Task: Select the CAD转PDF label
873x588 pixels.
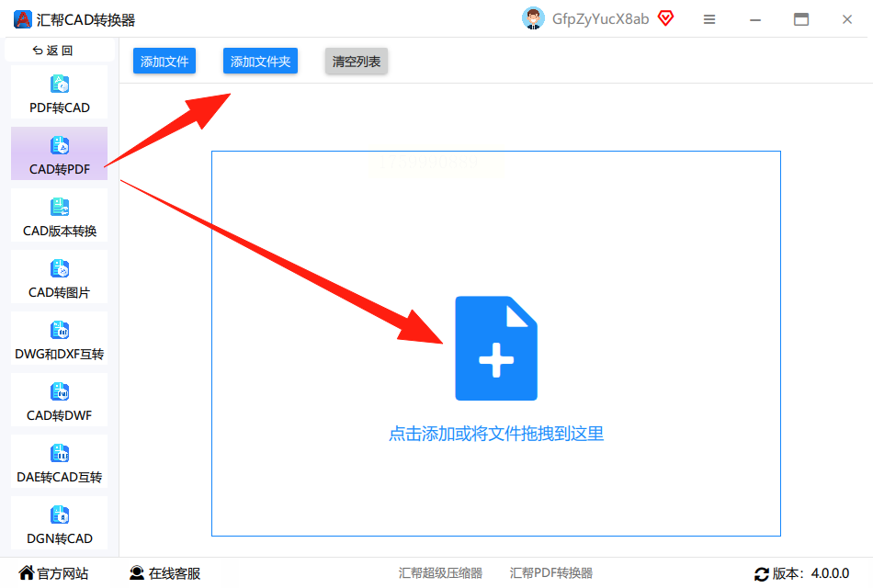Action: [60, 169]
